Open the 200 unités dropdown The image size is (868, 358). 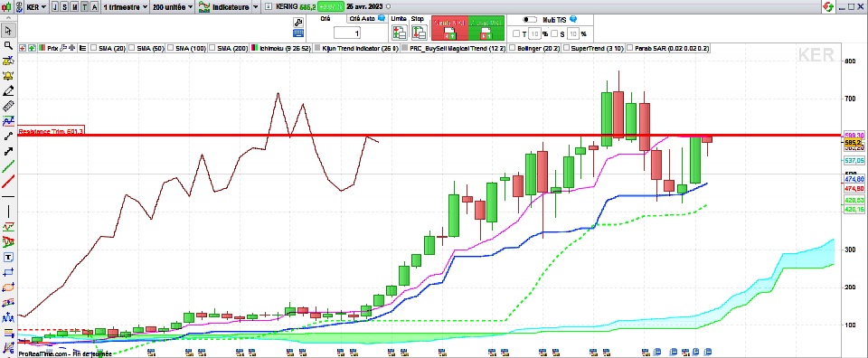173,7
